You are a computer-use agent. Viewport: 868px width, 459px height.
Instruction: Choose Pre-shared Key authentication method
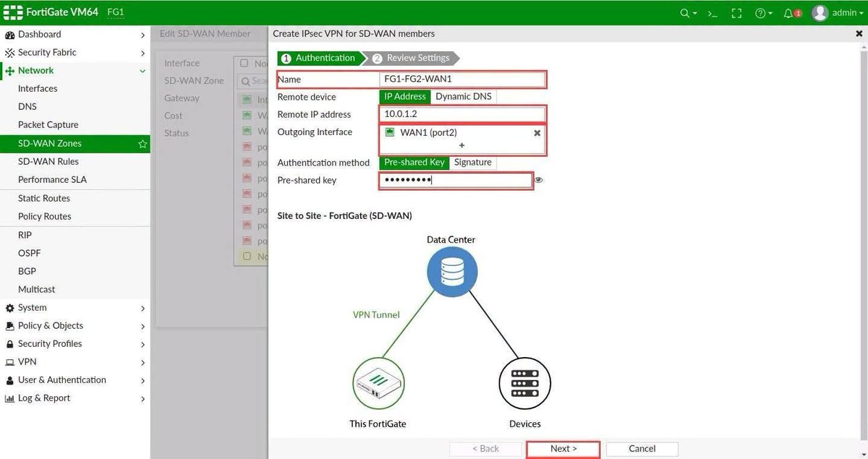click(x=414, y=162)
